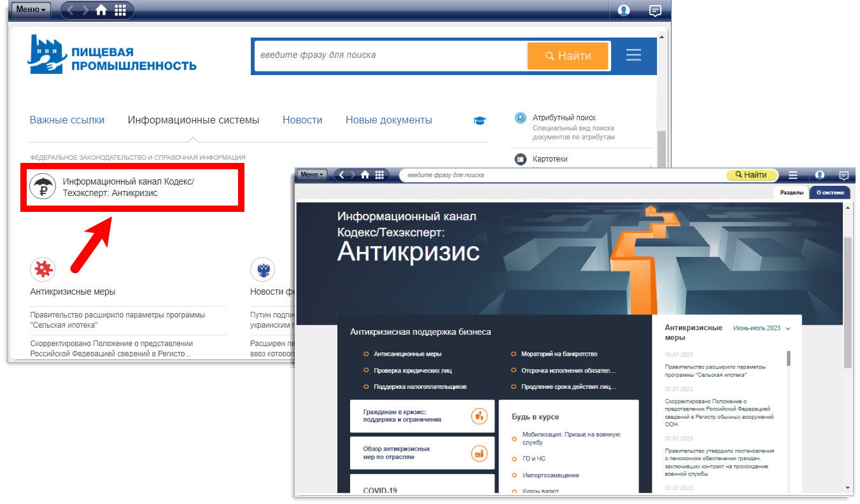Click the yellow Найти button

click(752, 174)
